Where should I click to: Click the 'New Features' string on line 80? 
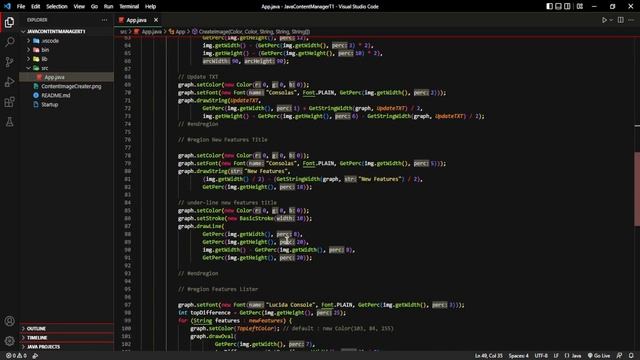pos(266,171)
